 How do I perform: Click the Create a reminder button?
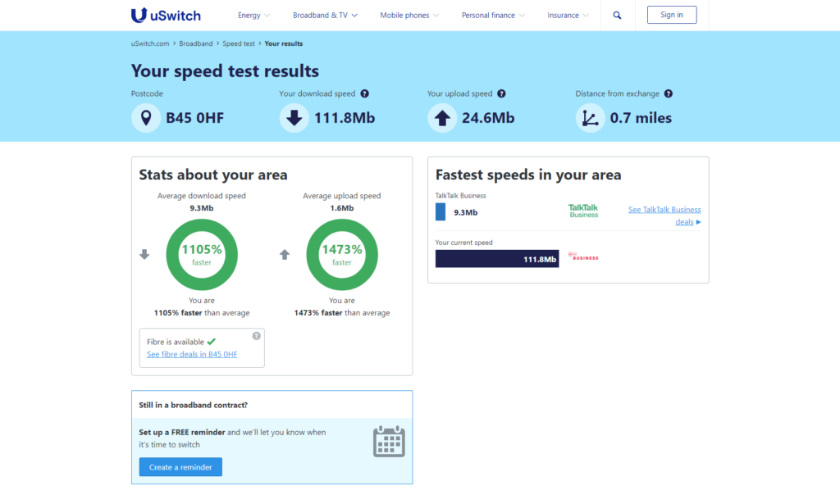coord(180,467)
